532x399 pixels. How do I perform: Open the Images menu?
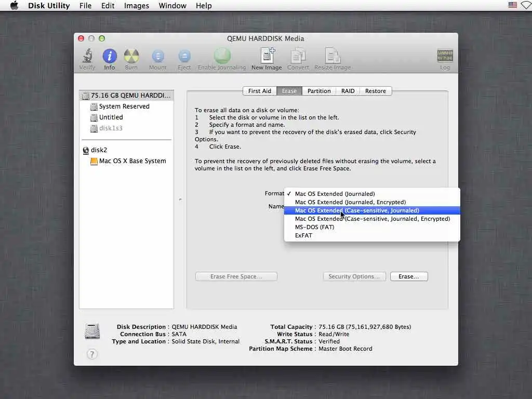click(137, 6)
